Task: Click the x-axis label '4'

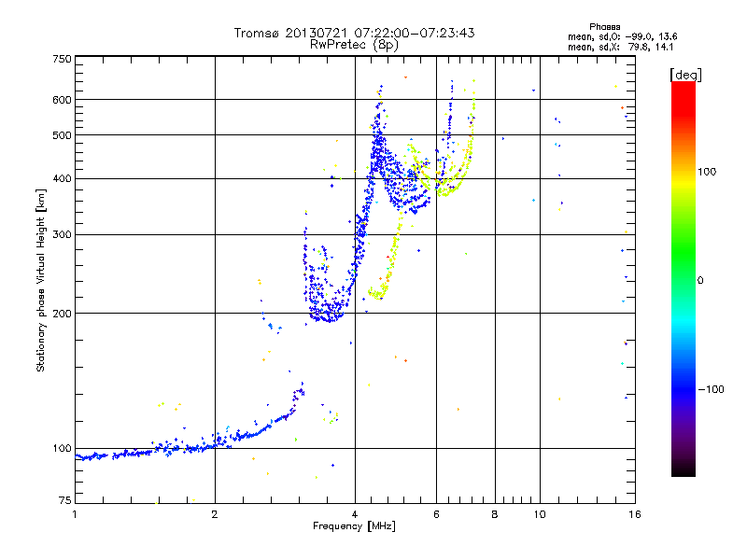Action: tap(355, 514)
